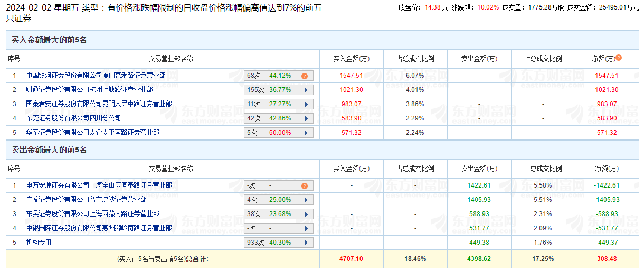Open 东莞证券四川分公司 link
The height and width of the screenshot is (270, 644).
coord(74,118)
